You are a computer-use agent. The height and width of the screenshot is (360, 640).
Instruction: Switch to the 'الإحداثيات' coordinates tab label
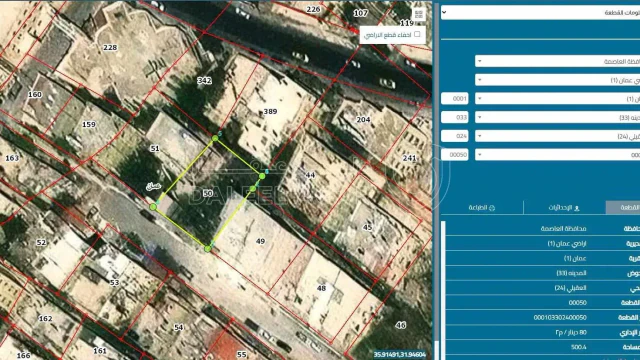[560, 208]
